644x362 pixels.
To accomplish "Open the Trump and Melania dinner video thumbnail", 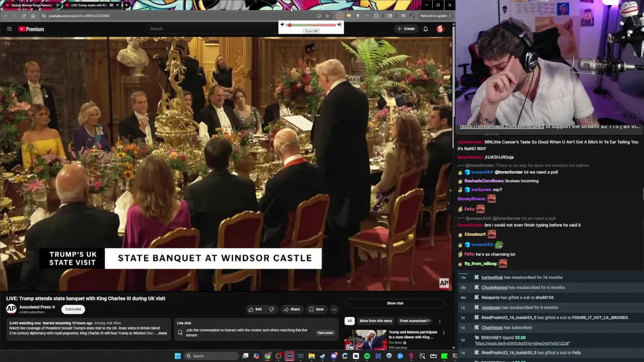I will tap(366, 339).
